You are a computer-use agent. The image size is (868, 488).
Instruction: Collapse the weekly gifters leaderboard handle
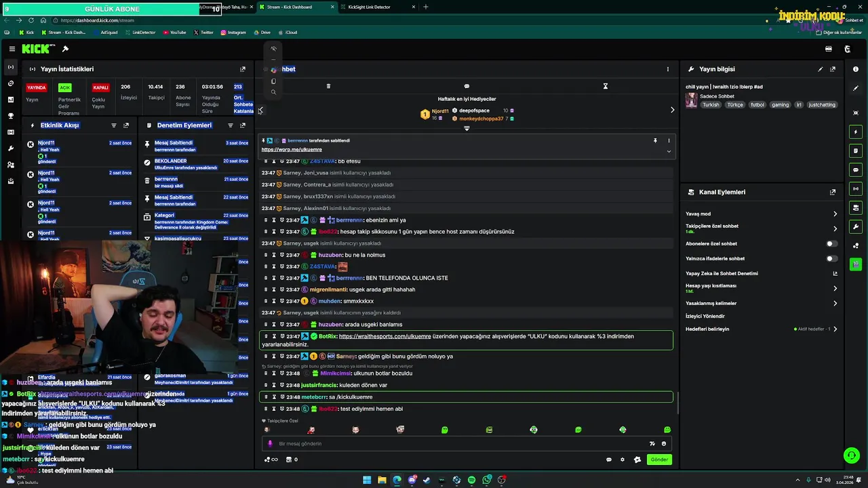467,128
